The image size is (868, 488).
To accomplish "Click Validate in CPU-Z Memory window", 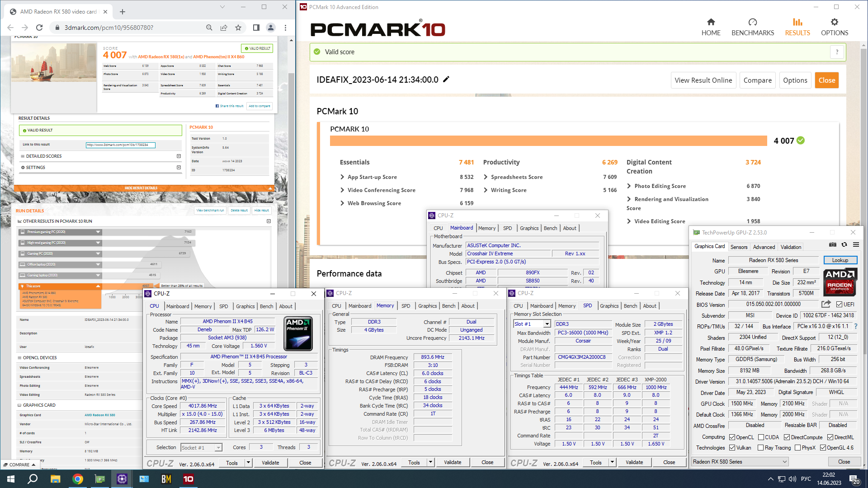I will 452,462.
